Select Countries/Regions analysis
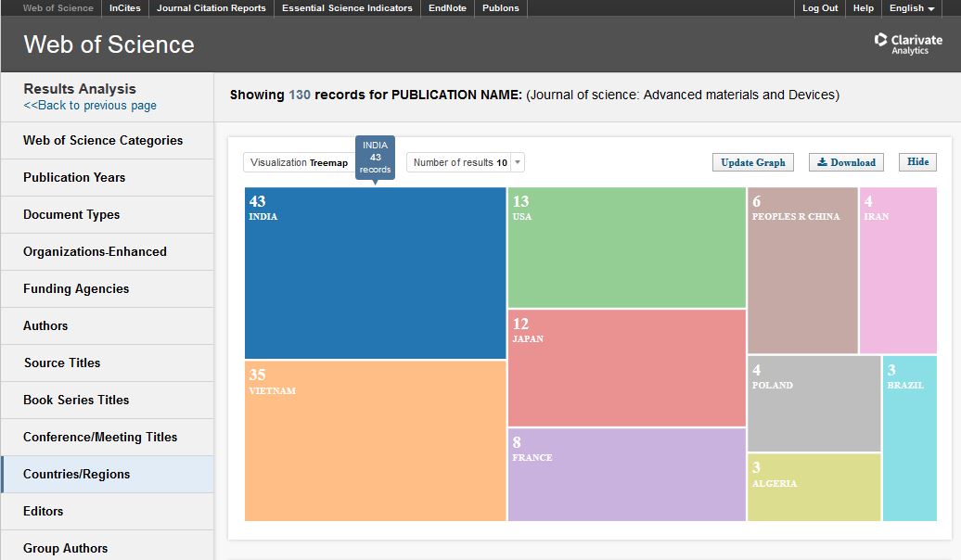This screenshot has height=560, width=961. pos(108,474)
